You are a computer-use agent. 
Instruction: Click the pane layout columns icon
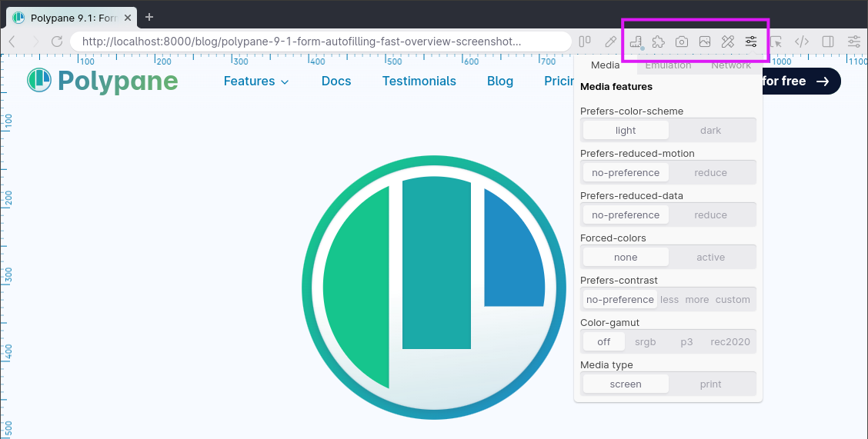585,42
